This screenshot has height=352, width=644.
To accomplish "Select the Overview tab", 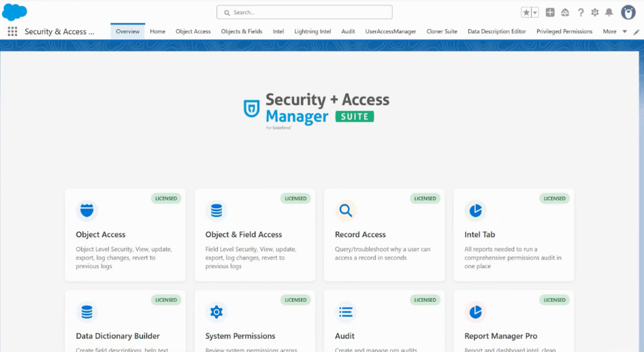I will (128, 31).
